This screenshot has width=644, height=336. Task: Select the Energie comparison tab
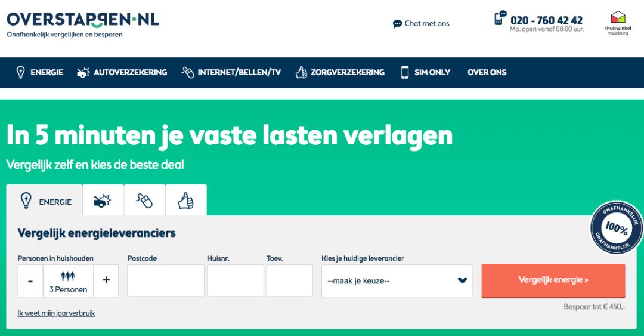click(44, 201)
